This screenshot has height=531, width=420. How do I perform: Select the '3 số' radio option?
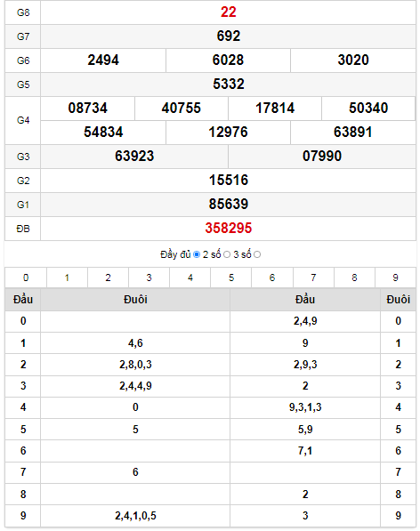(257, 254)
